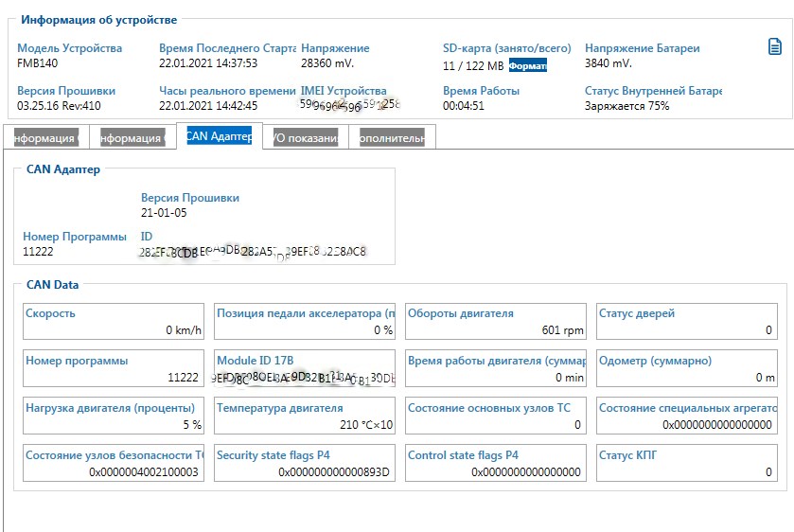Open the leftmost Информация tab

click(46, 138)
